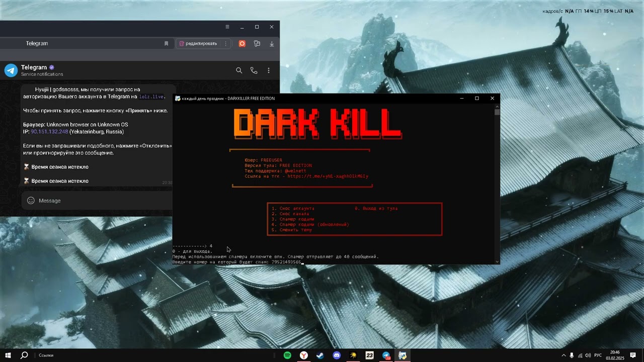Image resolution: width=644 pixels, height=362 pixels.
Task: Minimize the DARKKILLER console window
Action: tap(462, 99)
